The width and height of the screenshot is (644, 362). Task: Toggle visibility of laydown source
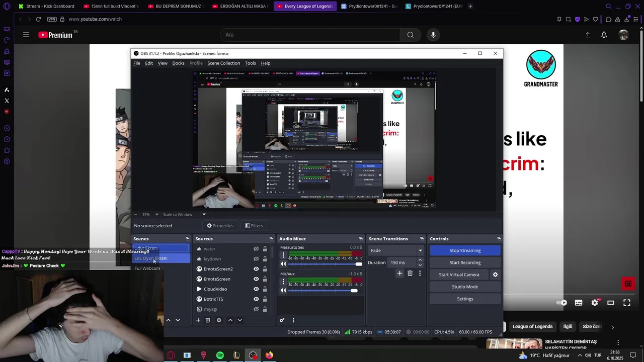[x=256, y=259]
